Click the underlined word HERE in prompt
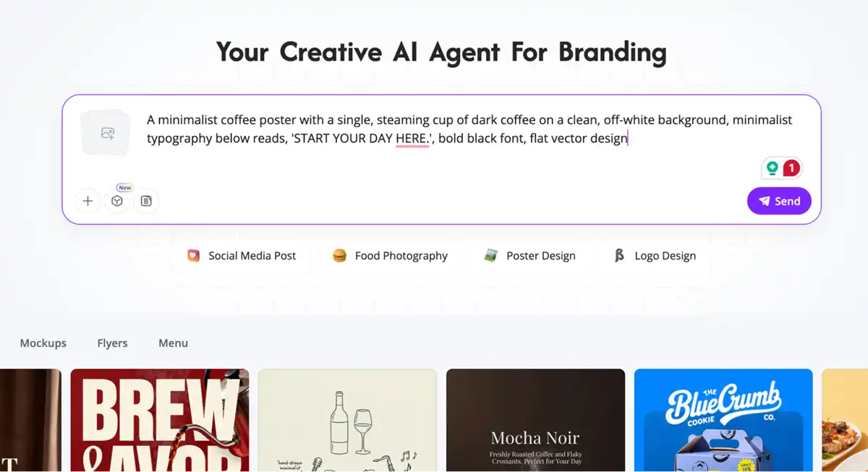The width and height of the screenshot is (868, 472). coord(412,138)
